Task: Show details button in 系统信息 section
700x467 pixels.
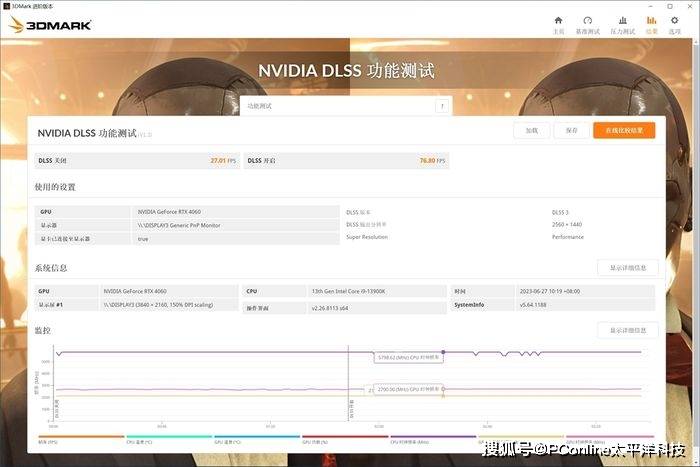Action: (628, 268)
